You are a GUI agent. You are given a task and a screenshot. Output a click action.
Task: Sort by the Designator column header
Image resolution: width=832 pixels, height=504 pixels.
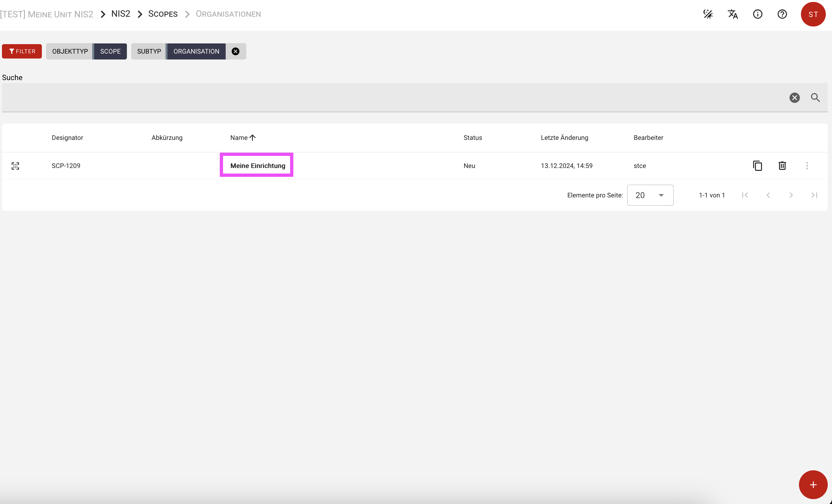tap(67, 138)
